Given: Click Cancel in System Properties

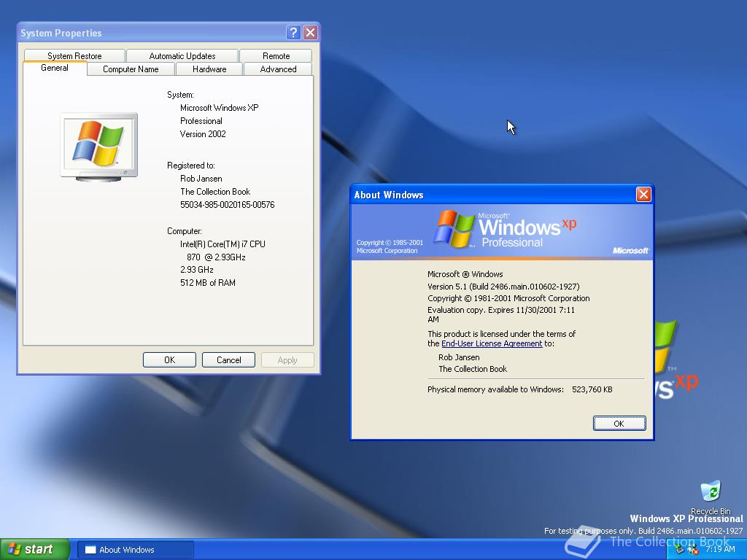Looking at the screenshot, I should click(x=228, y=360).
